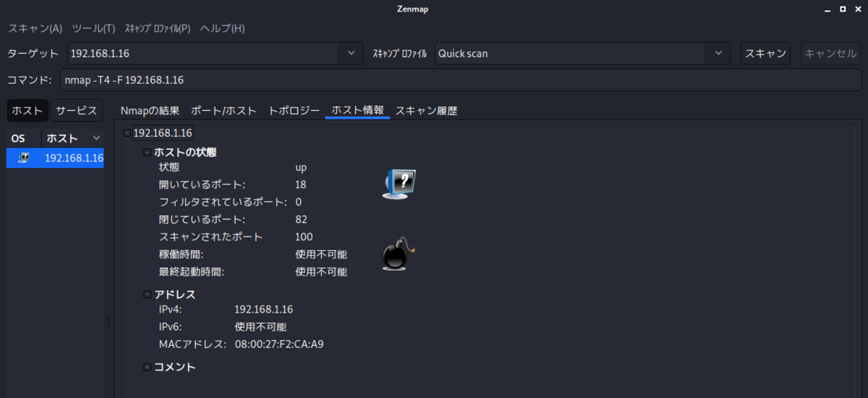The width and height of the screenshot is (868, 398).
Task: Click the side pane resize handle dots
Action: coord(109,323)
